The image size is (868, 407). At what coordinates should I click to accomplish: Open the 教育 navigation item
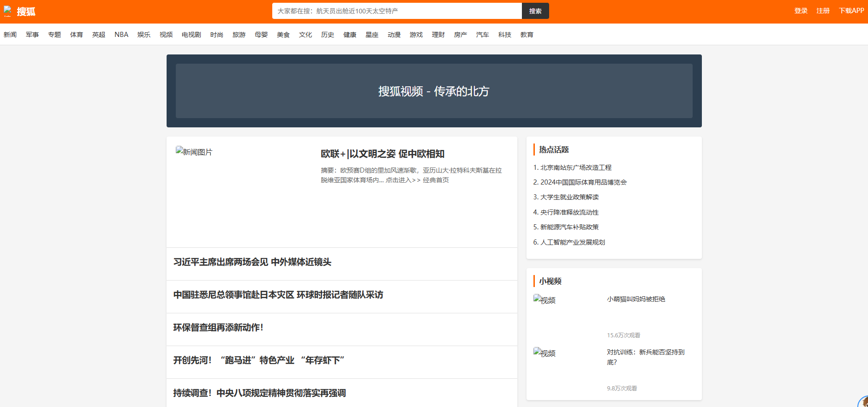pyautogui.click(x=527, y=35)
